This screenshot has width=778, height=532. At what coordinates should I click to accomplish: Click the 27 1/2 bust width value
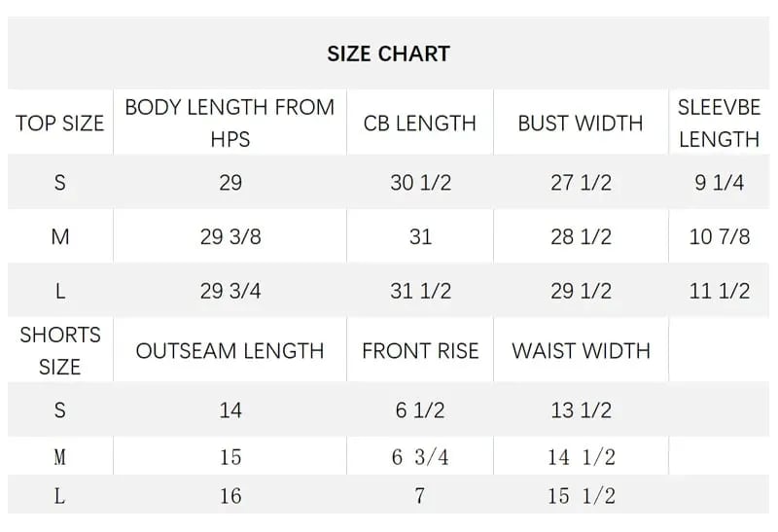[x=581, y=182]
